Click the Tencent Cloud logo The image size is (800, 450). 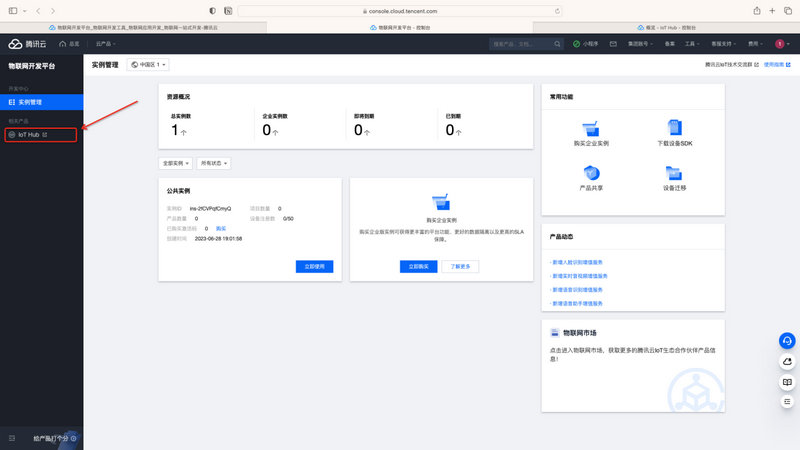(x=29, y=44)
